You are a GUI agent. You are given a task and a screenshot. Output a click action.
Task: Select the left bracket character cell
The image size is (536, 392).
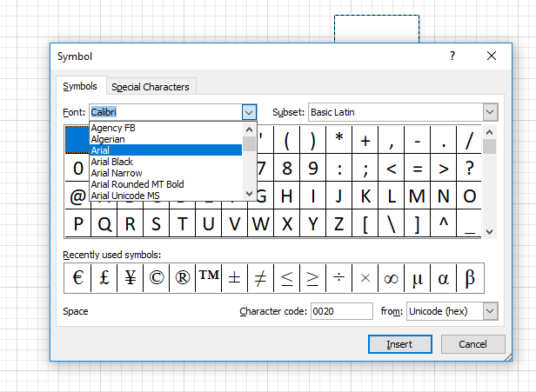pos(365,223)
